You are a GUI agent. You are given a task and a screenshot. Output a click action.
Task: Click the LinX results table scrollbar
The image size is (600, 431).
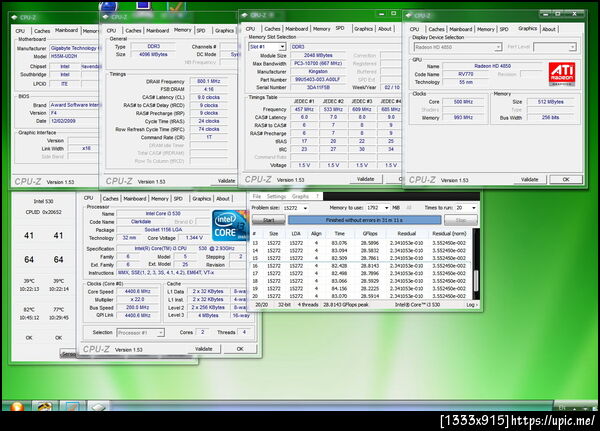click(476, 264)
